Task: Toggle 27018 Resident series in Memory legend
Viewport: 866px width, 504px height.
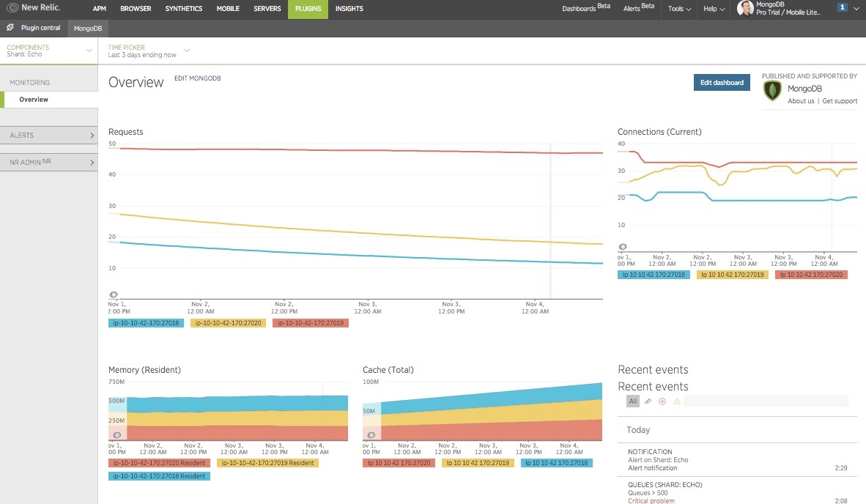Action: pos(159,476)
